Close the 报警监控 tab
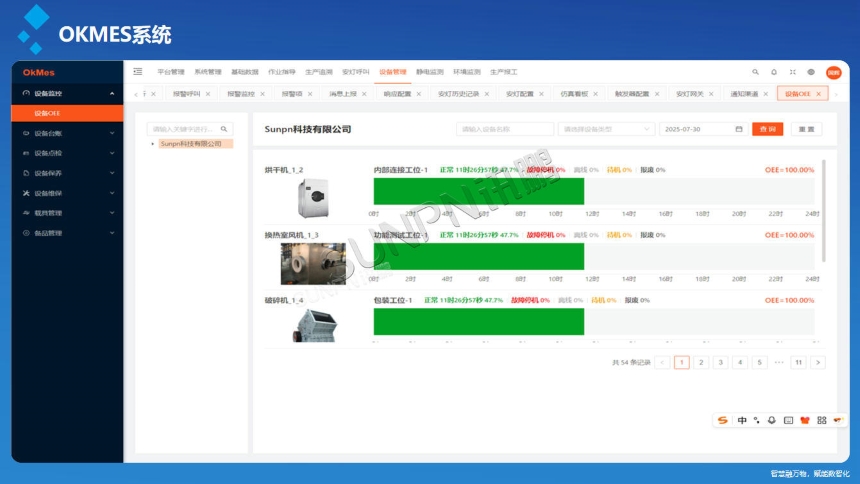860x484 pixels. (262, 94)
